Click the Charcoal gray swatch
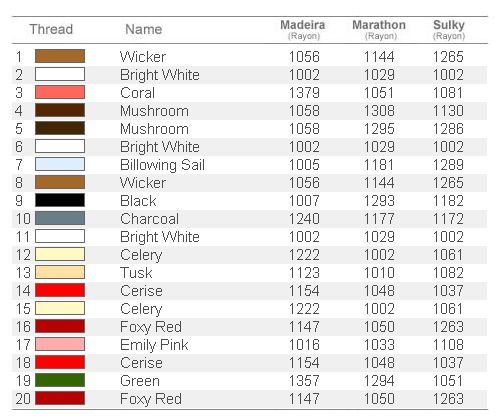Screen dimensions: 500x420 60,218
